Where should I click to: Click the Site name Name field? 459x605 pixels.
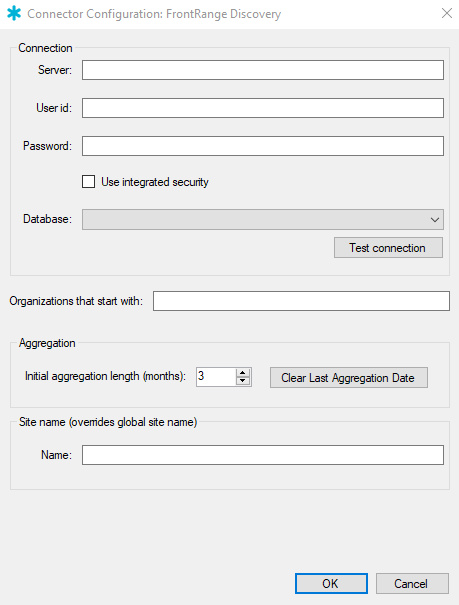click(263, 455)
